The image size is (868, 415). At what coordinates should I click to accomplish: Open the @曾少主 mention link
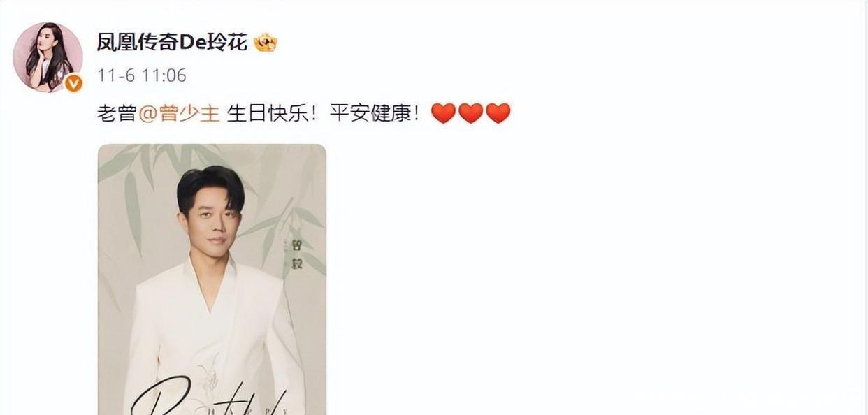click(x=180, y=113)
